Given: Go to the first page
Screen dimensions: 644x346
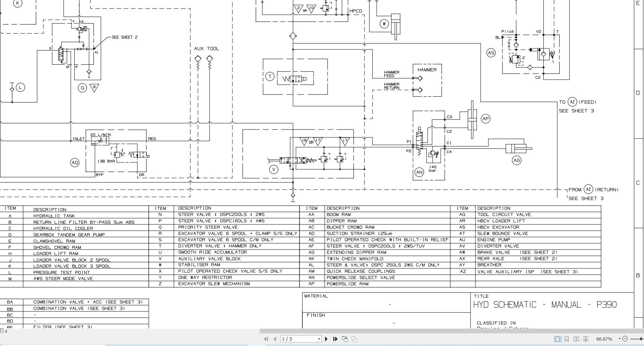Looking at the screenshot, I should pos(266,339).
